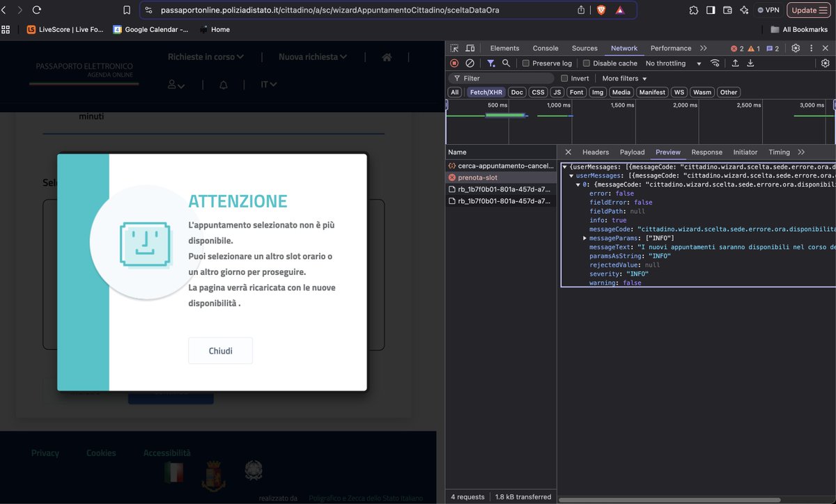Viewport: 836px width, 504px height.
Task: Collapse the item 0 object node
Action: tap(578, 185)
